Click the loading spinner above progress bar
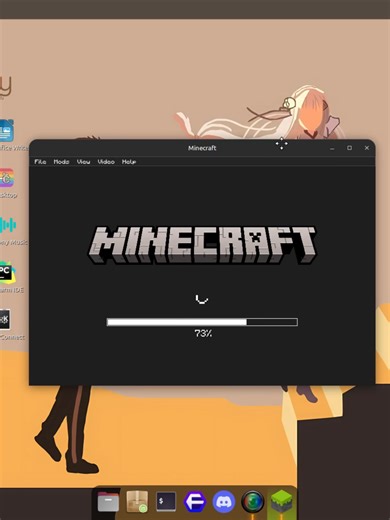 202,299
